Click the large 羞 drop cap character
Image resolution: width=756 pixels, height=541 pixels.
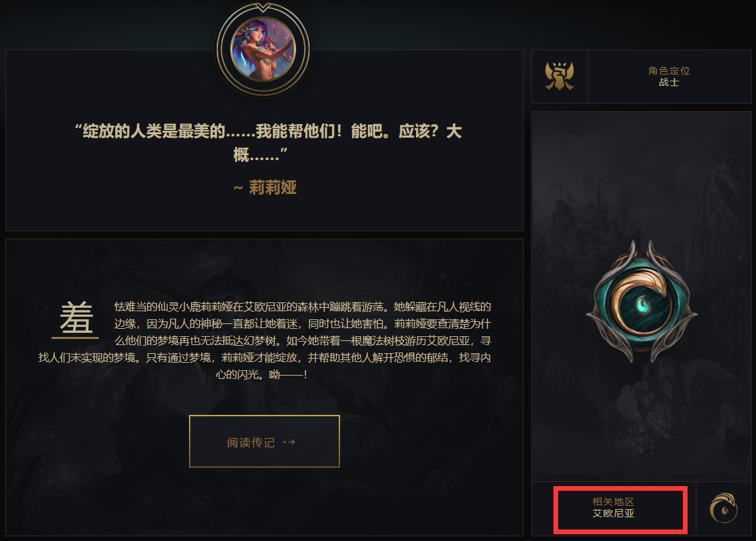pyautogui.click(x=76, y=317)
